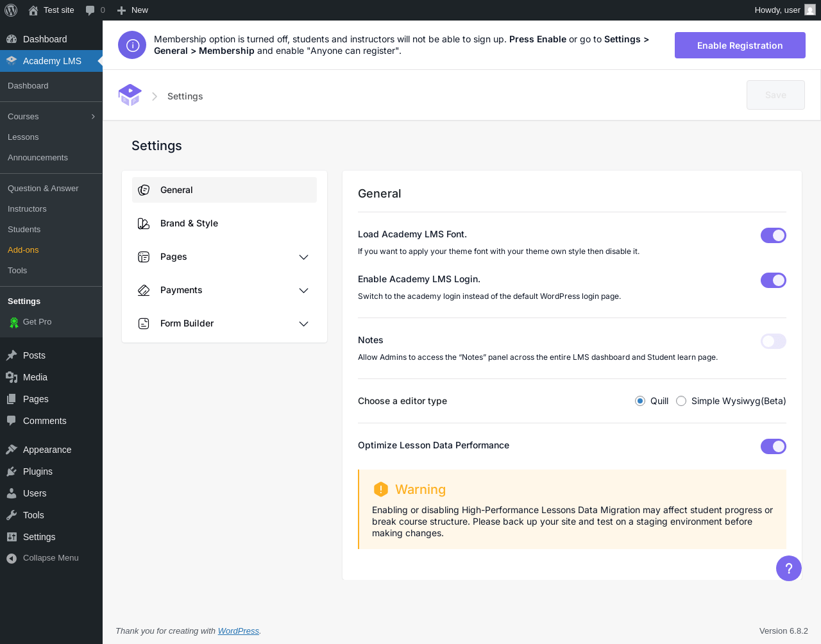Click the breadcrumb chevron separator
The width and height of the screenshot is (821, 644).
[x=155, y=96]
